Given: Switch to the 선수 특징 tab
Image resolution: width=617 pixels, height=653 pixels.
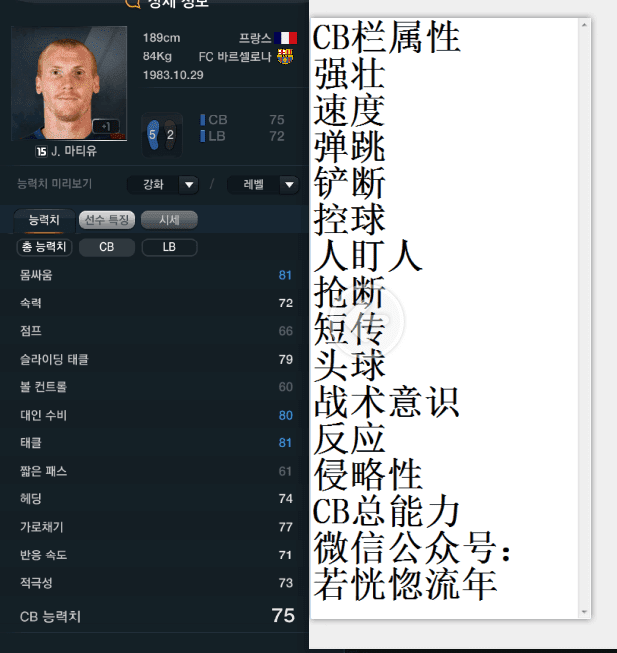Looking at the screenshot, I should (107, 220).
